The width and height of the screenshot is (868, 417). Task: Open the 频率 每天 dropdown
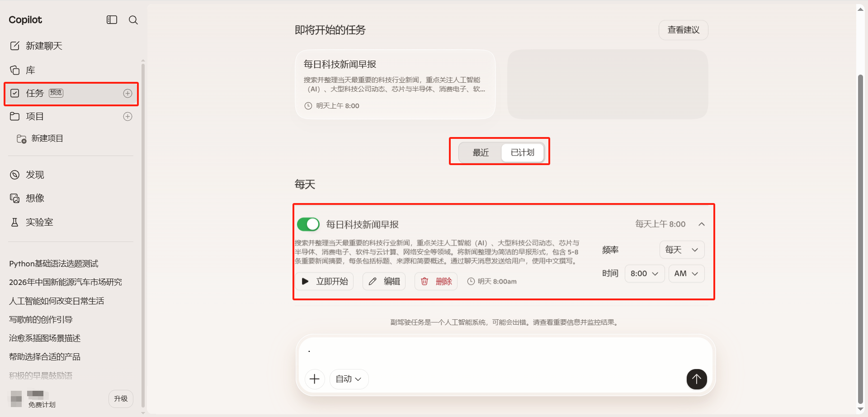tap(682, 250)
